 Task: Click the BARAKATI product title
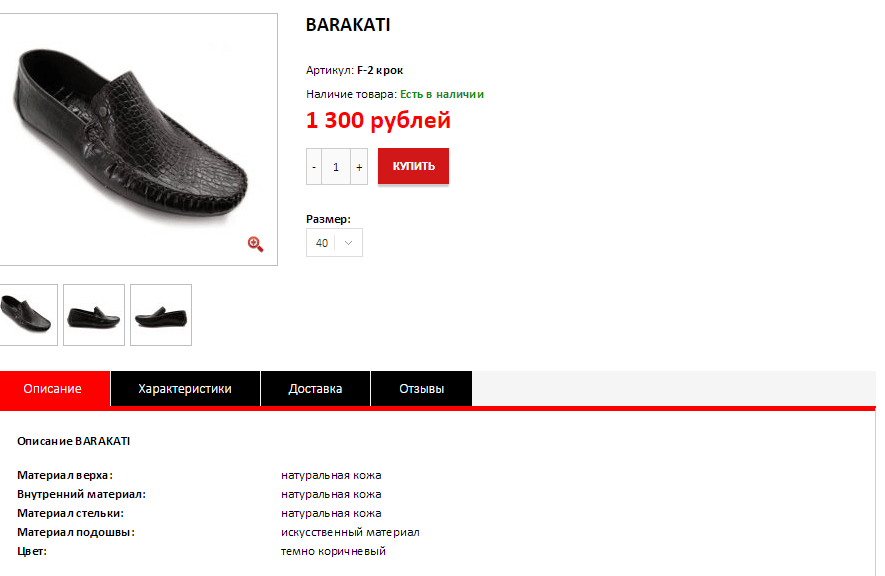coord(348,25)
